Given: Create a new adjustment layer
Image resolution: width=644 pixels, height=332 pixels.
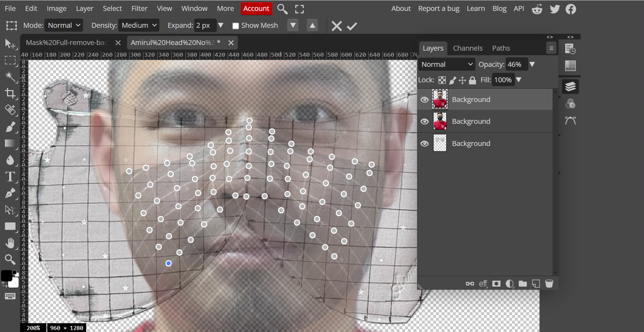Looking at the screenshot, I should pos(509,283).
